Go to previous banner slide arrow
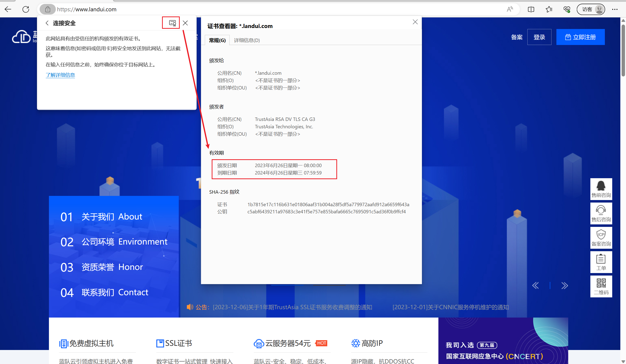The image size is (626, 364). click(x=536, y=286)
